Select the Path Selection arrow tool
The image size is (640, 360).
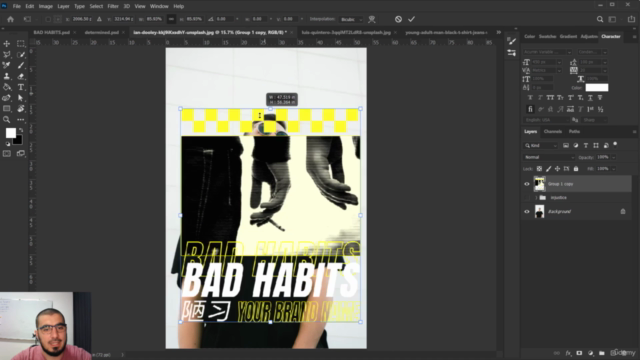[21, 98]
